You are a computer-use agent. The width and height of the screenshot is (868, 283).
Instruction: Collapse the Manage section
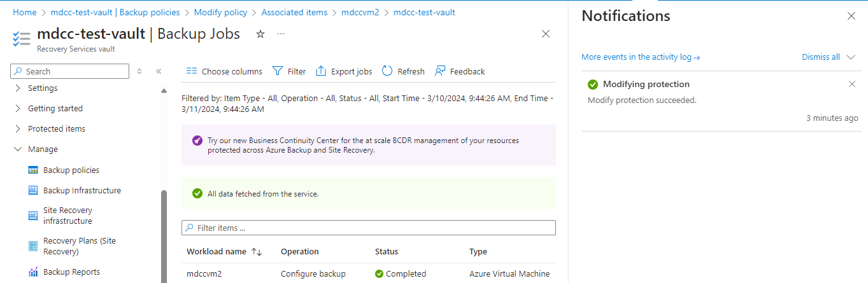pyautogui.click(x=17, y=149)
